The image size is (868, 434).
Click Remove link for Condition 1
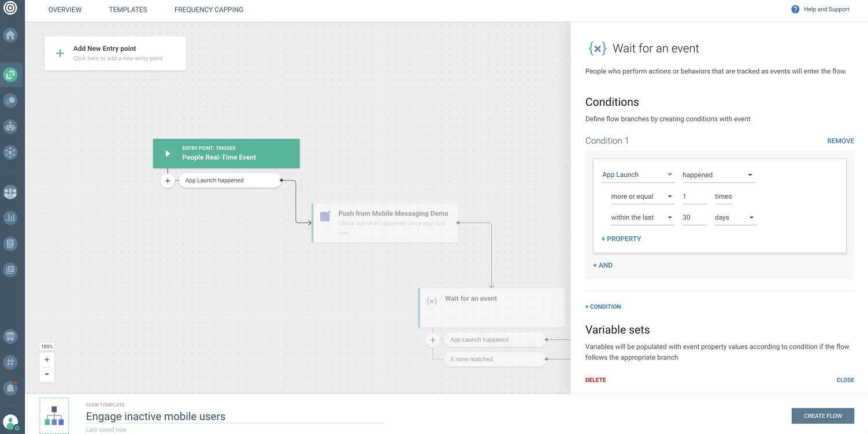(x=840, y=141)
